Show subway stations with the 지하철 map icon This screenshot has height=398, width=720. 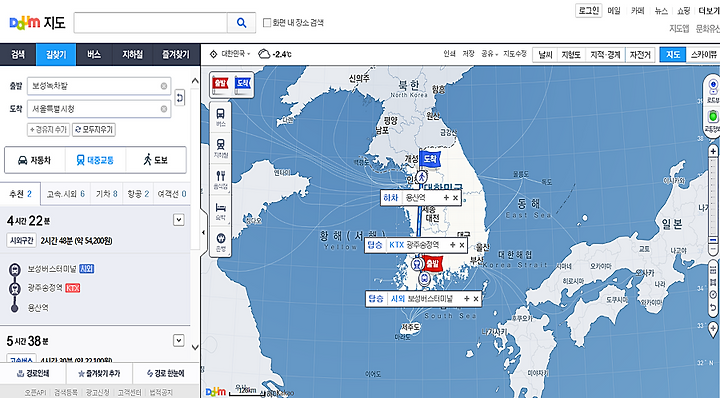coord(221,148)
